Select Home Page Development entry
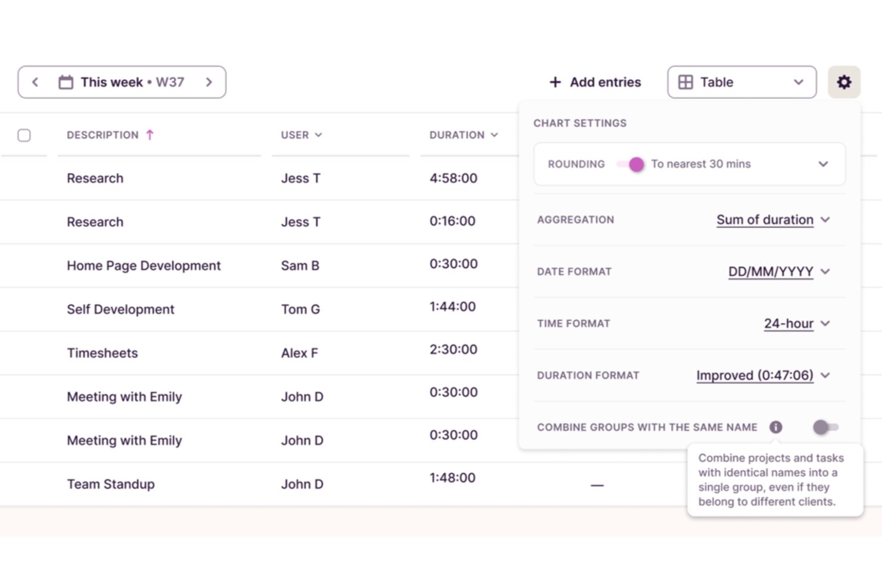882x588 pixels. [144, 266]
